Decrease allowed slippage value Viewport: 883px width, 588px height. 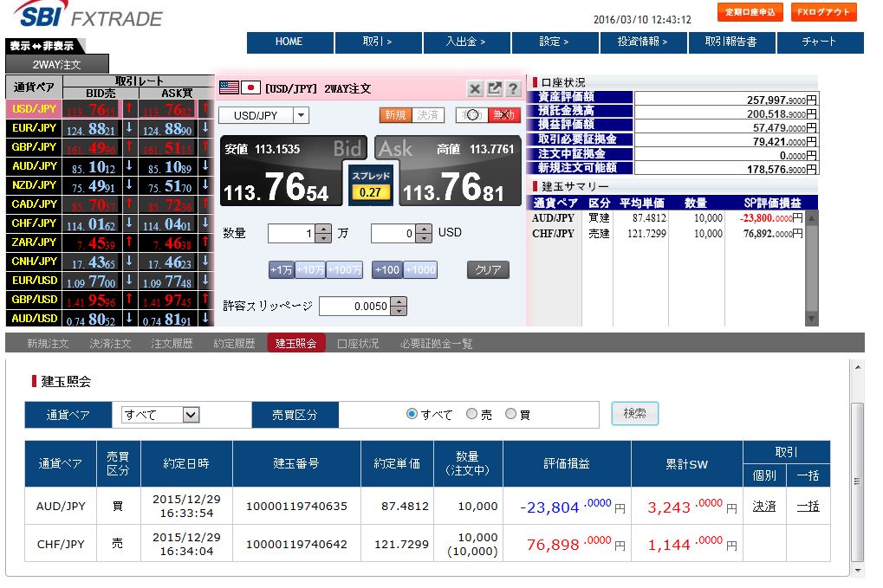coord(399,311)
